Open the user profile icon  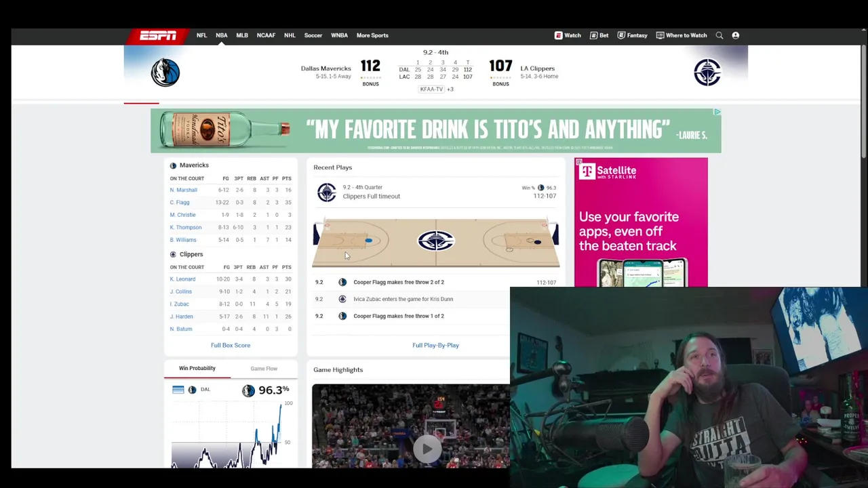click(x=735, y=35)
